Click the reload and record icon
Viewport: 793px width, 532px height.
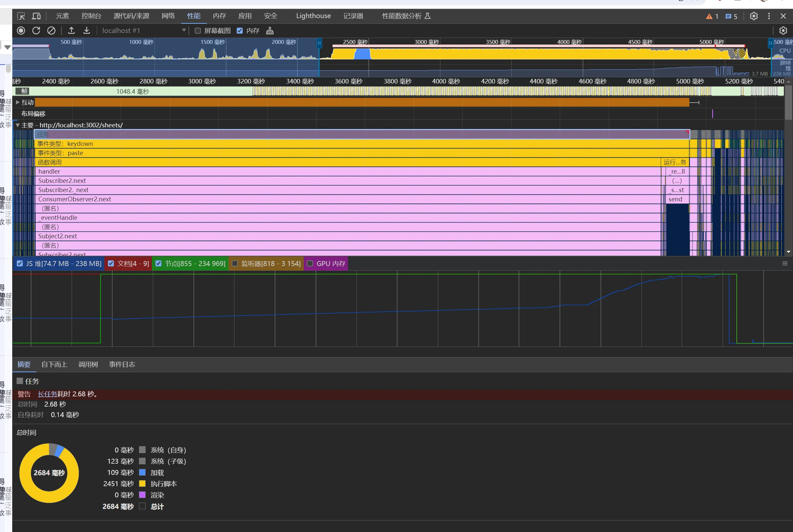(36, 31)
